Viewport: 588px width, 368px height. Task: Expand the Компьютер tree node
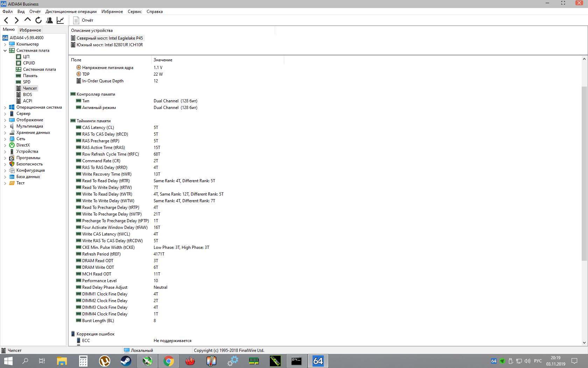coord(5,44)
